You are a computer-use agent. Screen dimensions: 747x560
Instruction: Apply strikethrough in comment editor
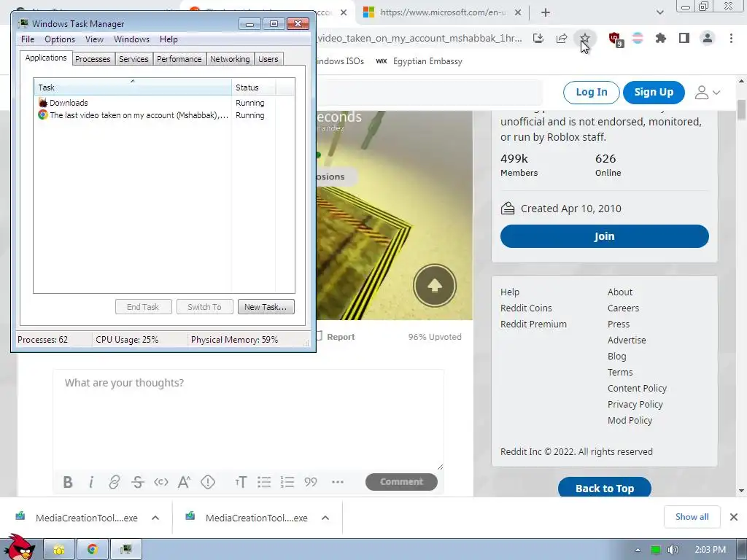(138, 482)
